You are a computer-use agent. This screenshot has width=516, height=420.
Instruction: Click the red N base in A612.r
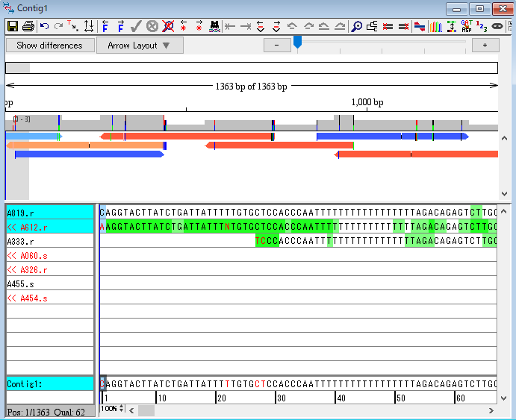coord(228,227)
